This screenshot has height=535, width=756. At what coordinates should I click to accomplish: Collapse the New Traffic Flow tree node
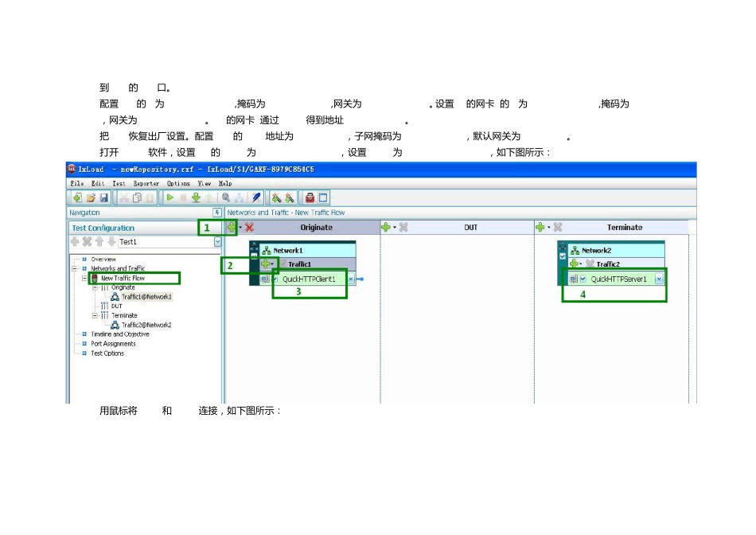click(84, 279)
